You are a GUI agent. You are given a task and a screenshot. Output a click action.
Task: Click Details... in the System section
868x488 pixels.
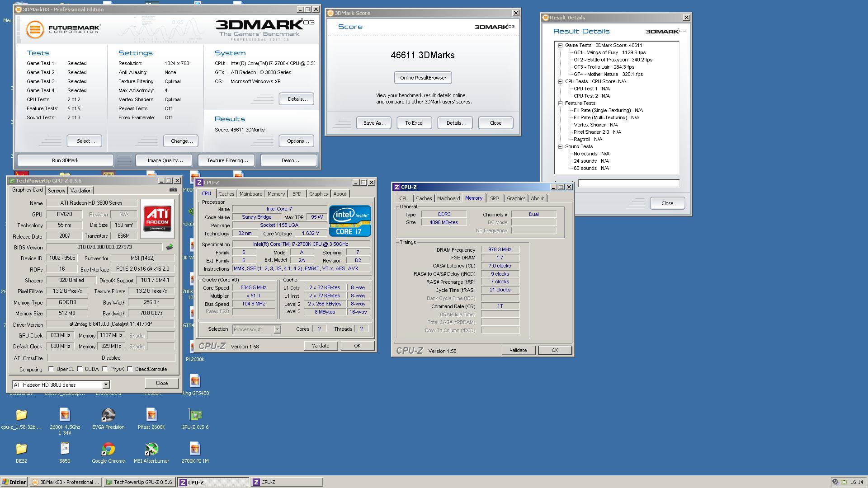[297, 99]
